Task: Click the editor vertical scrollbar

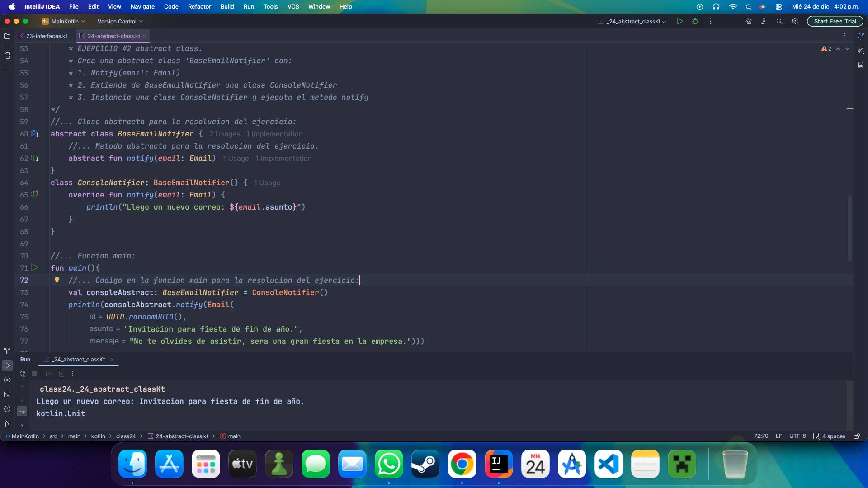Action: pos(850,228)
